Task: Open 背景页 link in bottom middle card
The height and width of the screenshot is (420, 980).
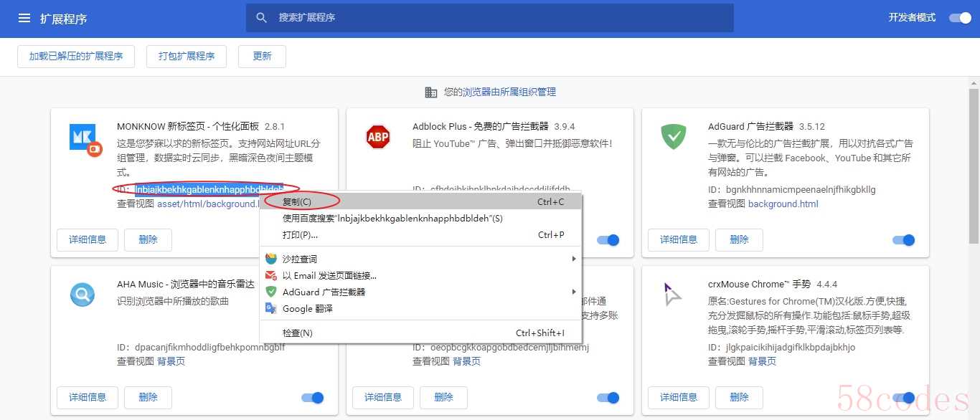Action: tap(466, 361)
